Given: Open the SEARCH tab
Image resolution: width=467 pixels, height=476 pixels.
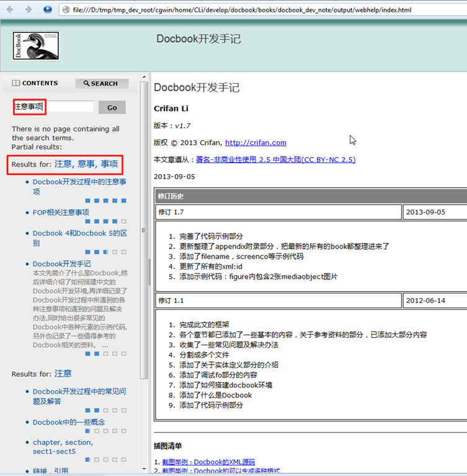Looking at the screenshot, I should tap(102, 84).
